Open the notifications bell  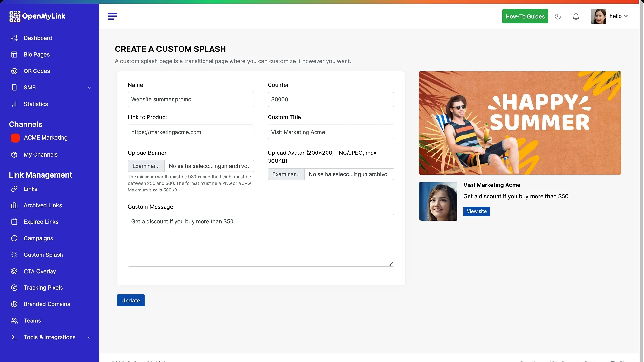point(576,16)
